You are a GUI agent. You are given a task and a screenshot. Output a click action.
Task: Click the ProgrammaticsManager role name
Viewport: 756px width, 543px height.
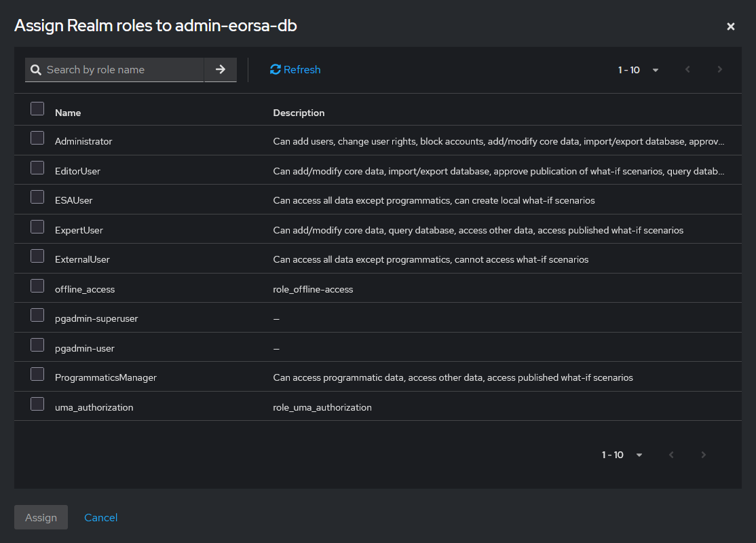pyautogui.click(x=106, y=377)
